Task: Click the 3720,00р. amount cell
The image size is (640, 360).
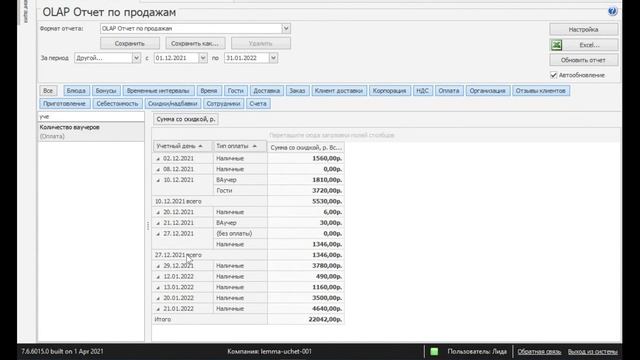Action: pos(306,191)
